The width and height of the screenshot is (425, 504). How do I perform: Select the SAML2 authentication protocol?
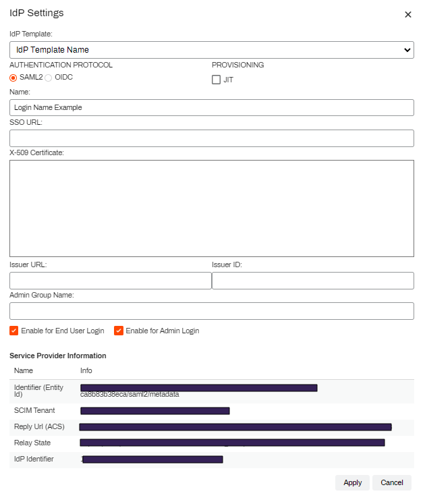13,78
